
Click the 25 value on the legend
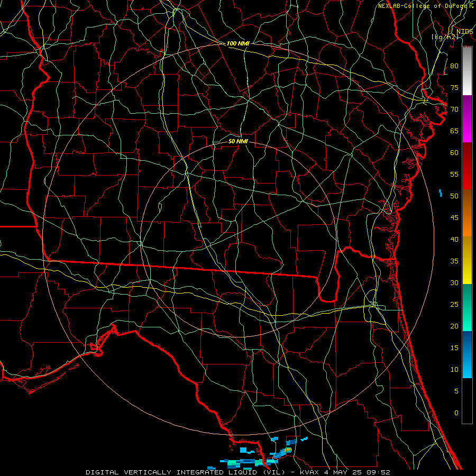tap(454, 305)
